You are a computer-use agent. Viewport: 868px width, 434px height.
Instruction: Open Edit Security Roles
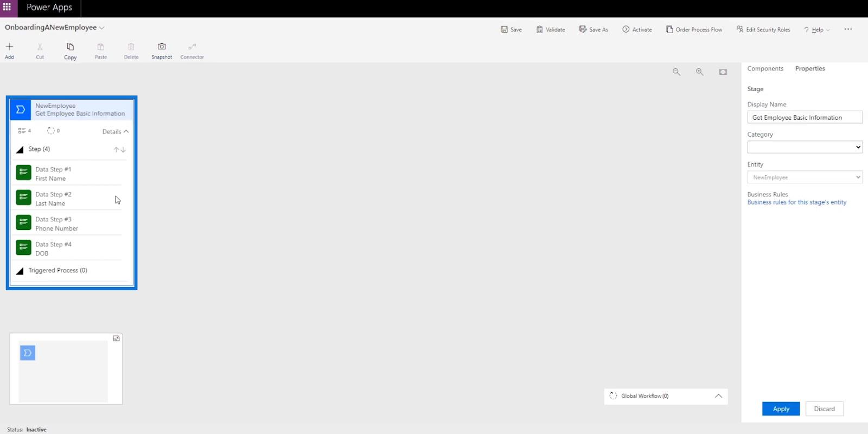click(x=763, y=29)
